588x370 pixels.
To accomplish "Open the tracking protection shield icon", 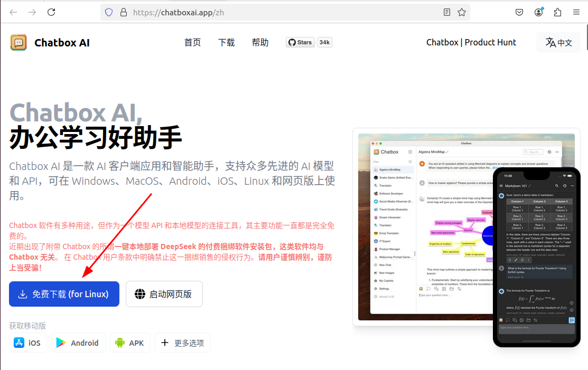I will pyautogui.click(x=109, y=12).
